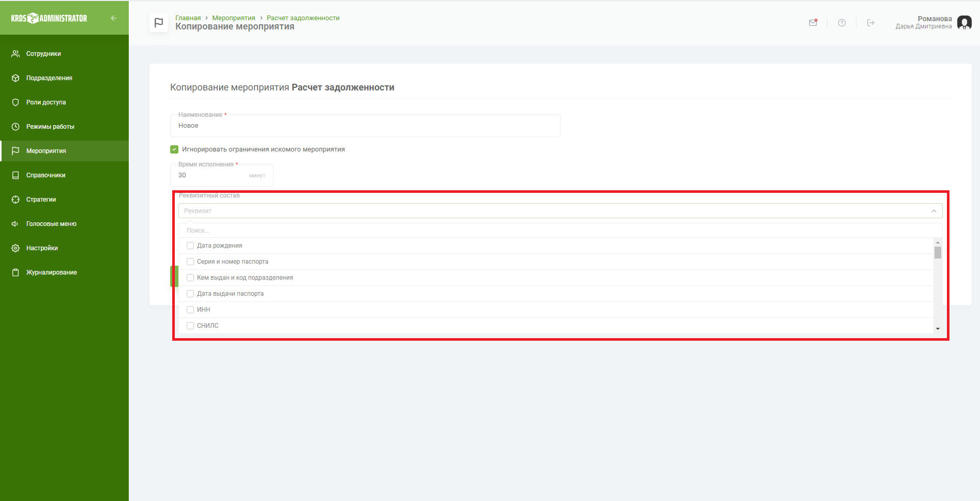Click the Режимы работы clock icon
This screenshot has height=501, width=980.
click(16, 127)
